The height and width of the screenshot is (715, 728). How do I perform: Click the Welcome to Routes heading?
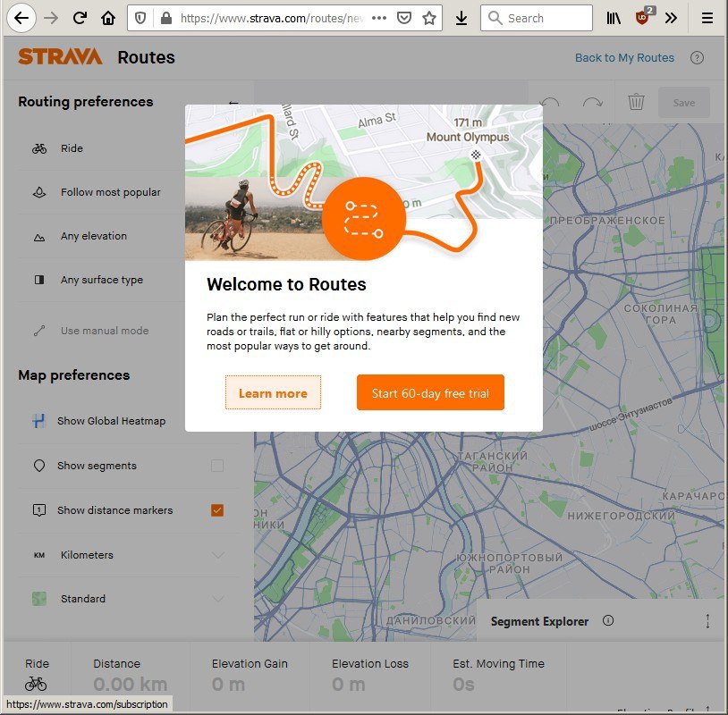click(x=286, y=284)
